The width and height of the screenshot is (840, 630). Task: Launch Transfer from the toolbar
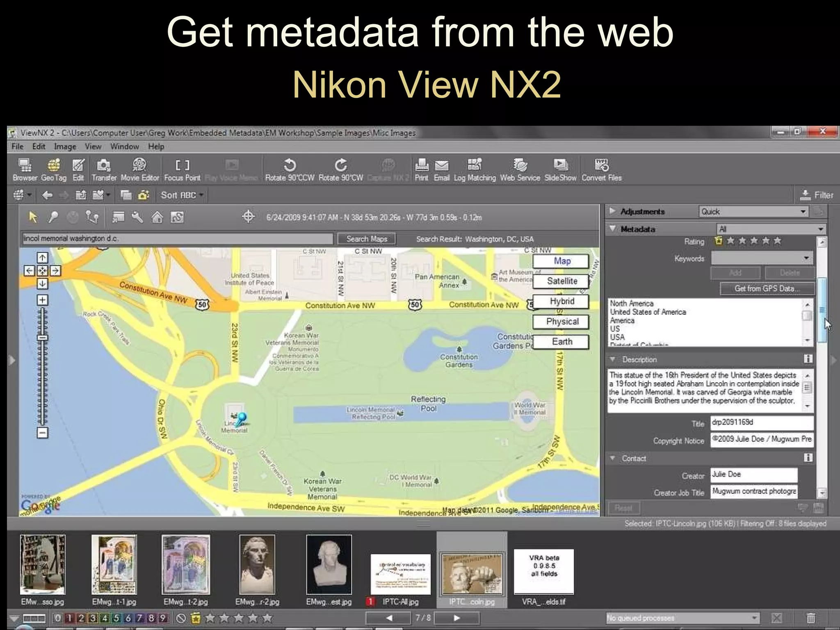(x=104, y=170)
